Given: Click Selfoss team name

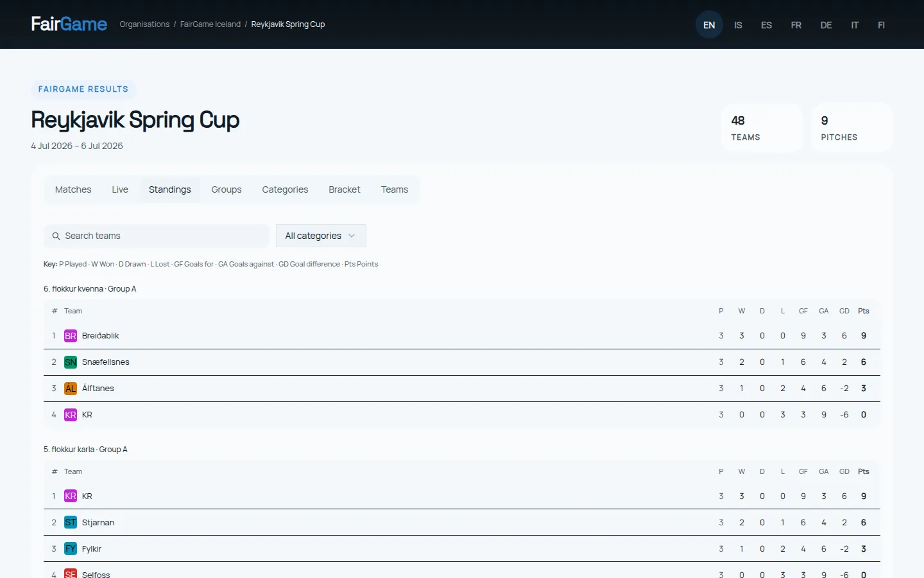Looking at the screenshot, I should point(96,574).
